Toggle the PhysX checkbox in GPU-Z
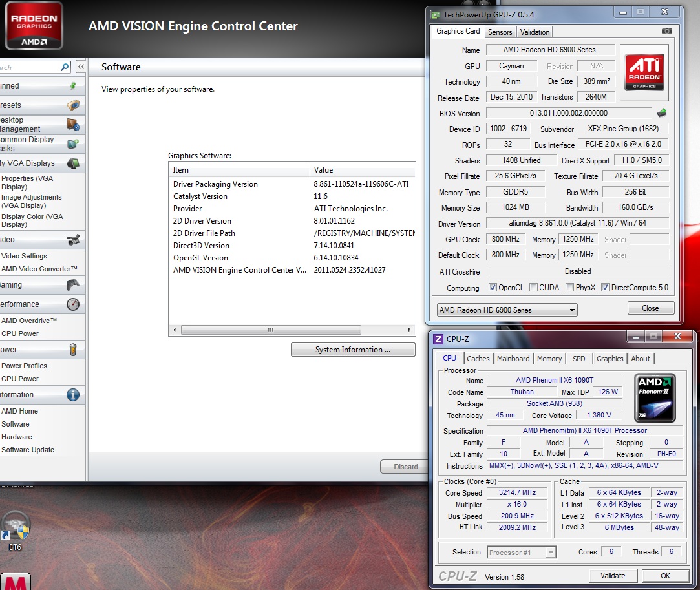Screen dimensions: 700x590 [569, 288]
